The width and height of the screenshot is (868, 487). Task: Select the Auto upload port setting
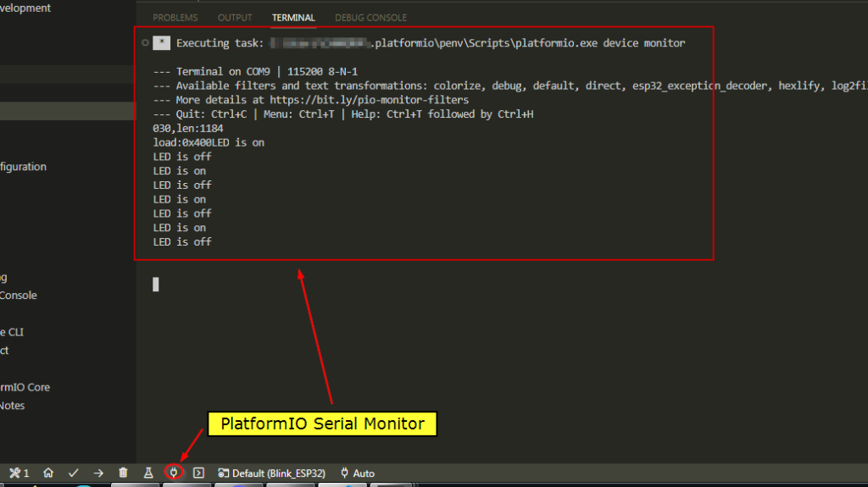[x=357, y=473]
